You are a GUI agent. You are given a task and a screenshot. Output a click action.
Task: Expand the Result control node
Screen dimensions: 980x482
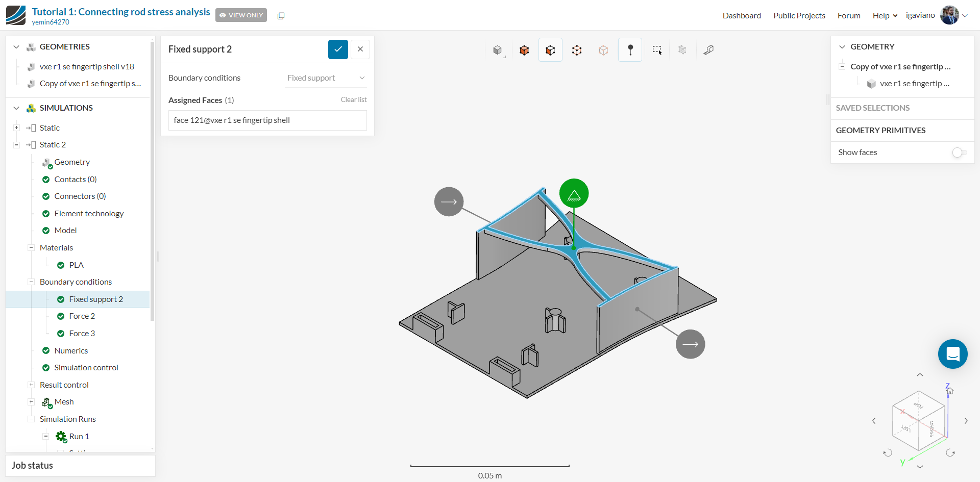[x=31, y=385]
